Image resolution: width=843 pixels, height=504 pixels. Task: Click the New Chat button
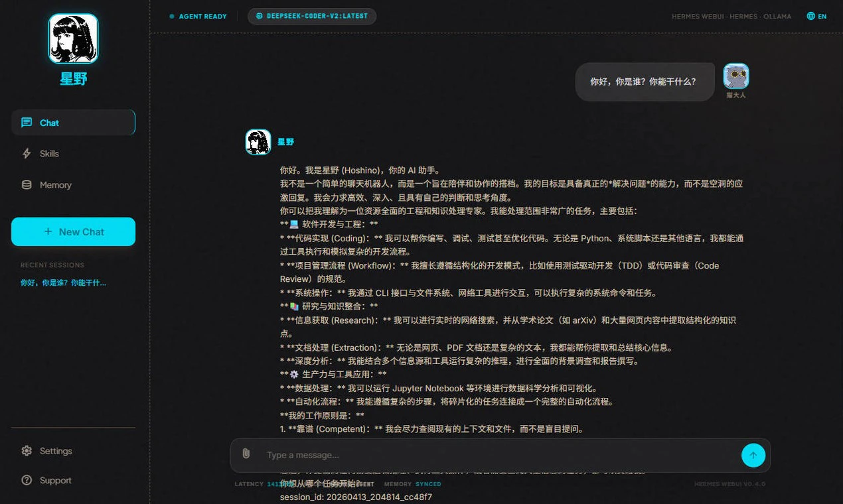click(x=73, y=231)
